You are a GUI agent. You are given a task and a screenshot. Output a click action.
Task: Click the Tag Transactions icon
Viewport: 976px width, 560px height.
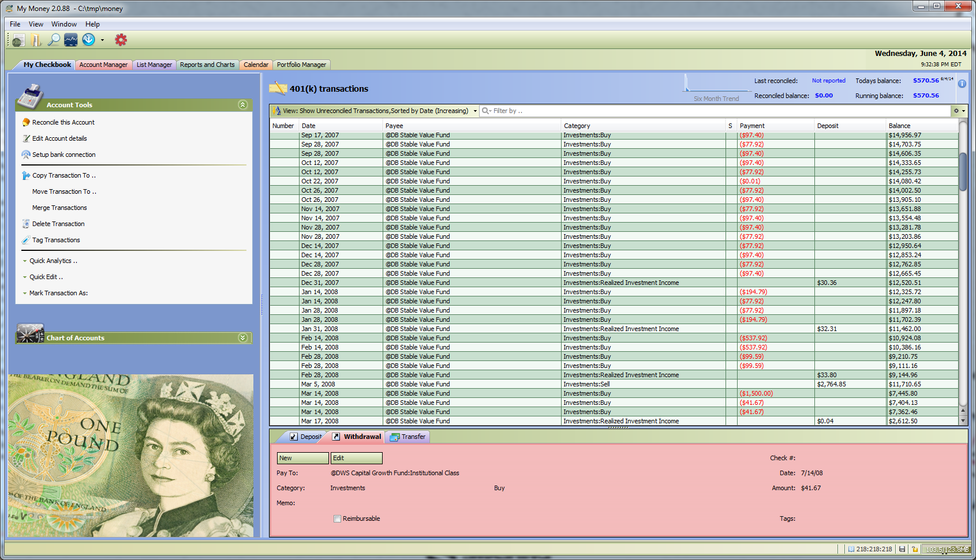[x=26, y=240]
